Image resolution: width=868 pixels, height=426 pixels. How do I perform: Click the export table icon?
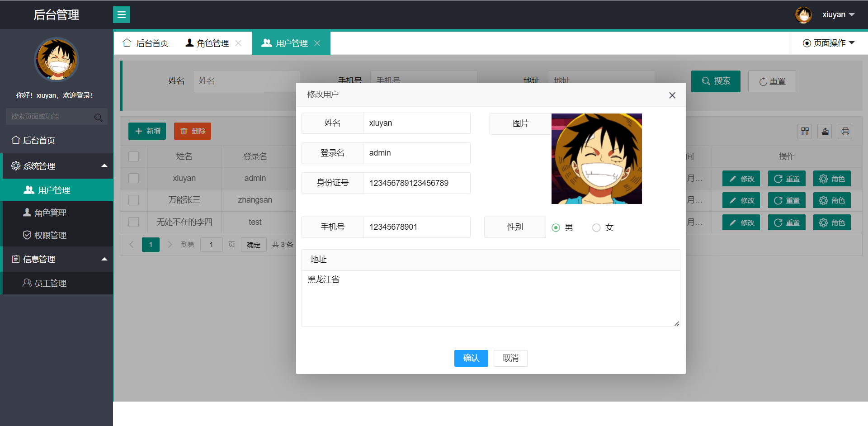[825, 131]
